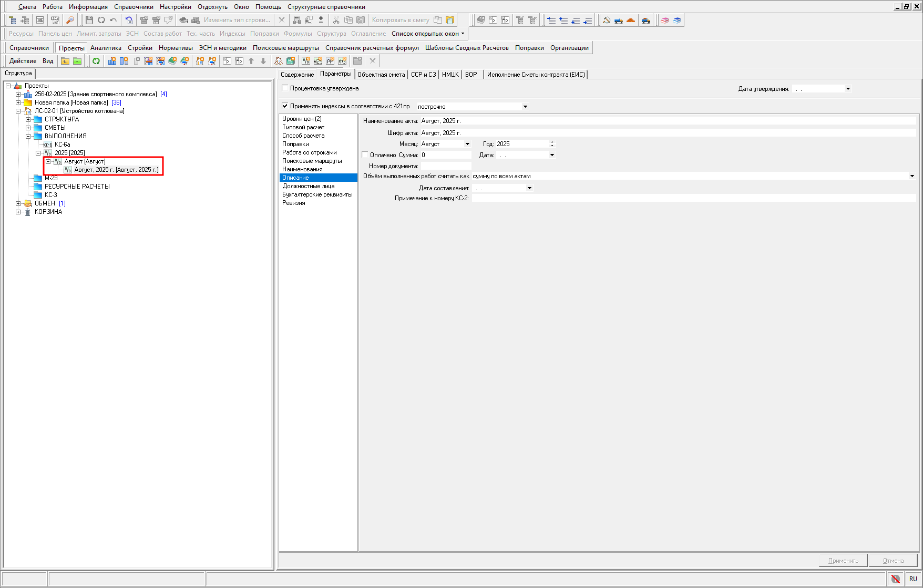923x588 pixels.
Task: Click the Применить button
Action: point(843,560)
